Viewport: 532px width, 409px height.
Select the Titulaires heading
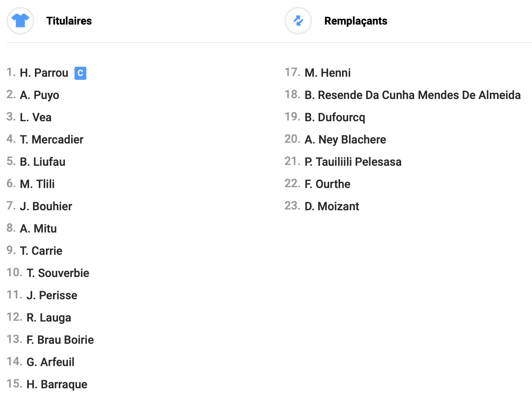pyautogui.click(x=69, y=21)
